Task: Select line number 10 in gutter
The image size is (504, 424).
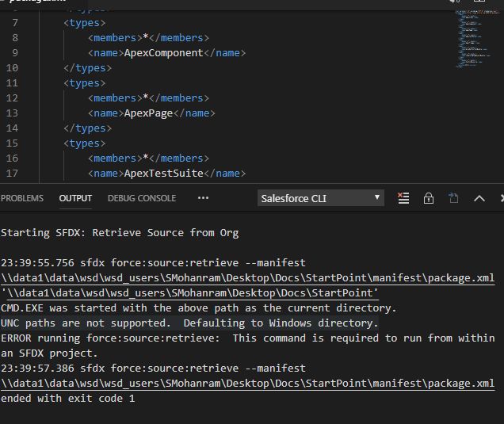Action: pyautogui.click(x=12, y=68)
